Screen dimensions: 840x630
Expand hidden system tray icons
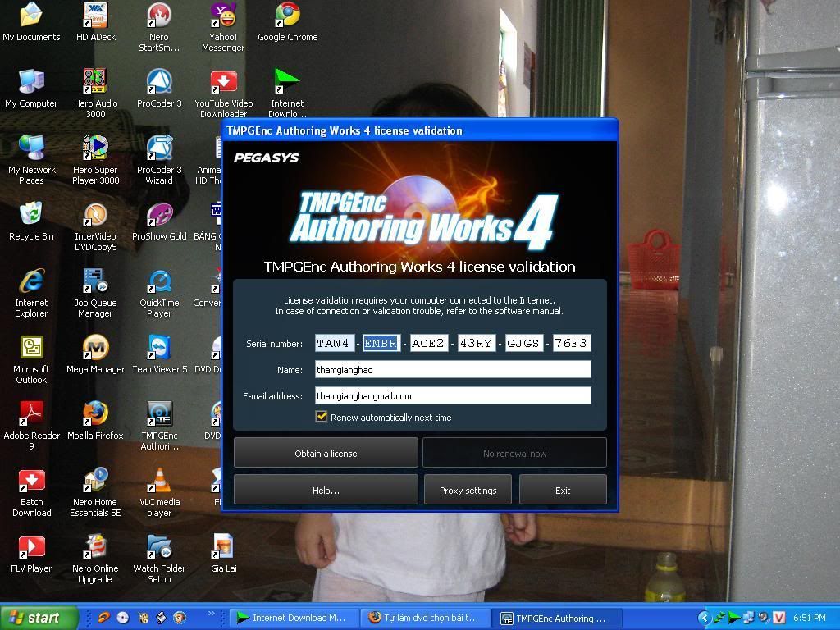pyautogui.click(x=705, y=618)
